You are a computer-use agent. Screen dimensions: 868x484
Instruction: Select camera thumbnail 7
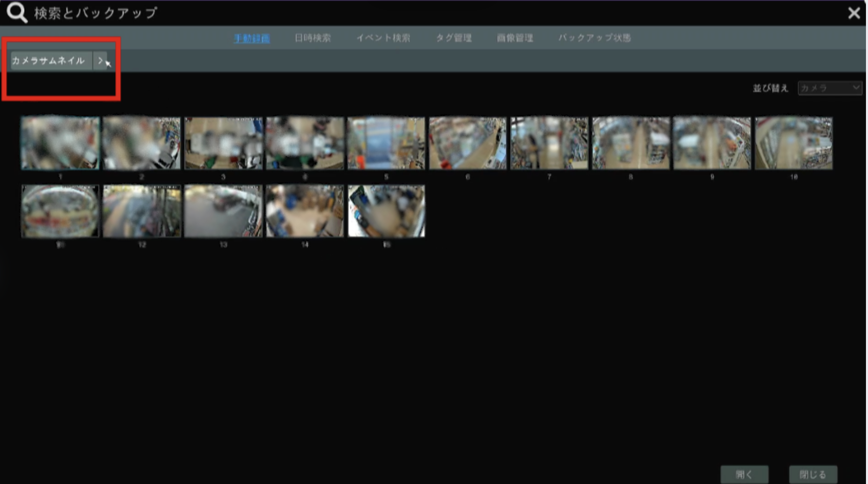point(549,143)
